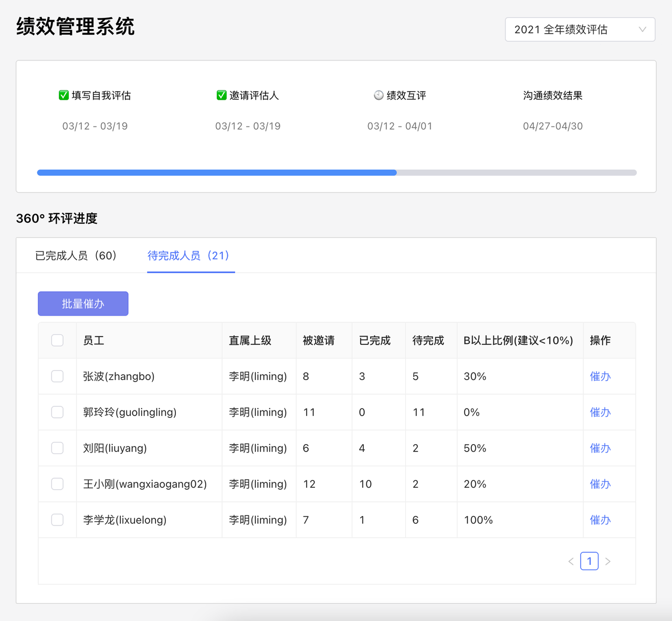Click 催办 link for 刘阳(liuyang)

pos(600,448)
